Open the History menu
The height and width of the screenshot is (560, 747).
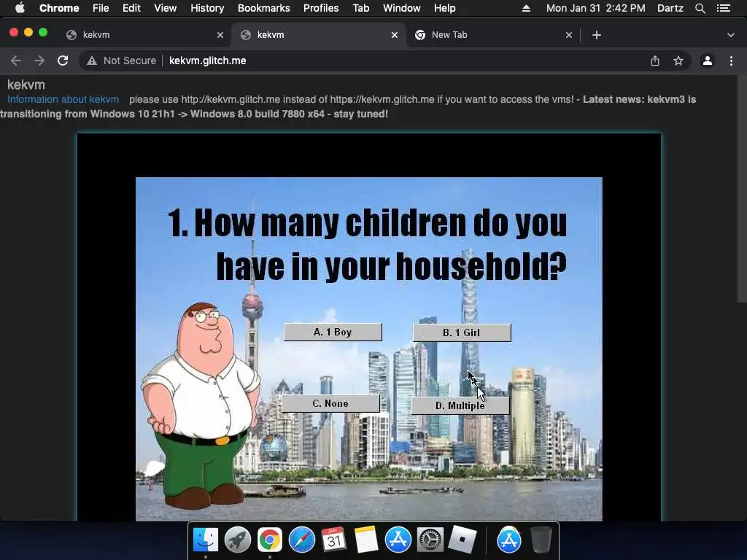click(x=207, y=8)
